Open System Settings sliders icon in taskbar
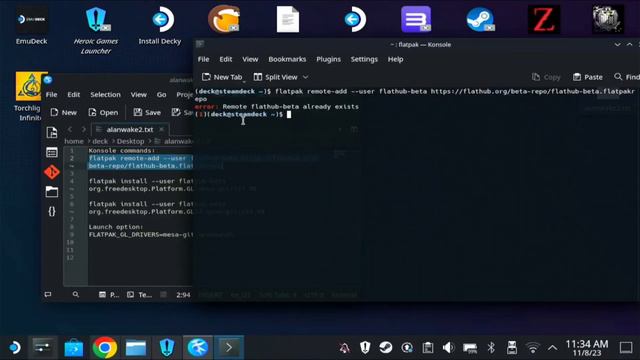Viewport: 640px width, 360px height. 43,348
